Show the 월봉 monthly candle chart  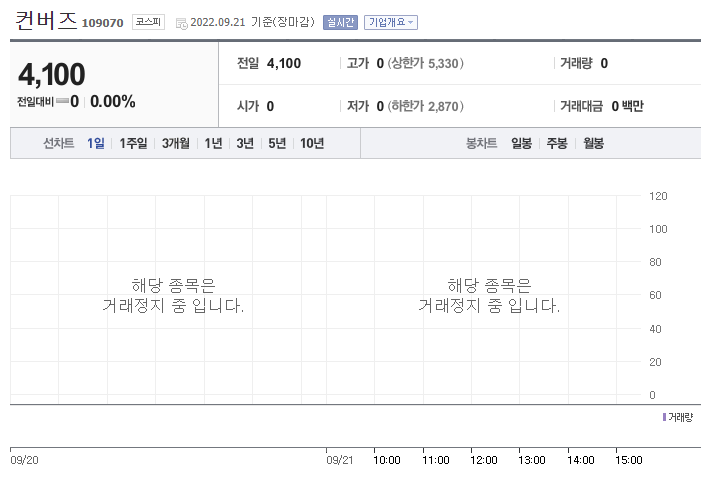tap(593, 143)
